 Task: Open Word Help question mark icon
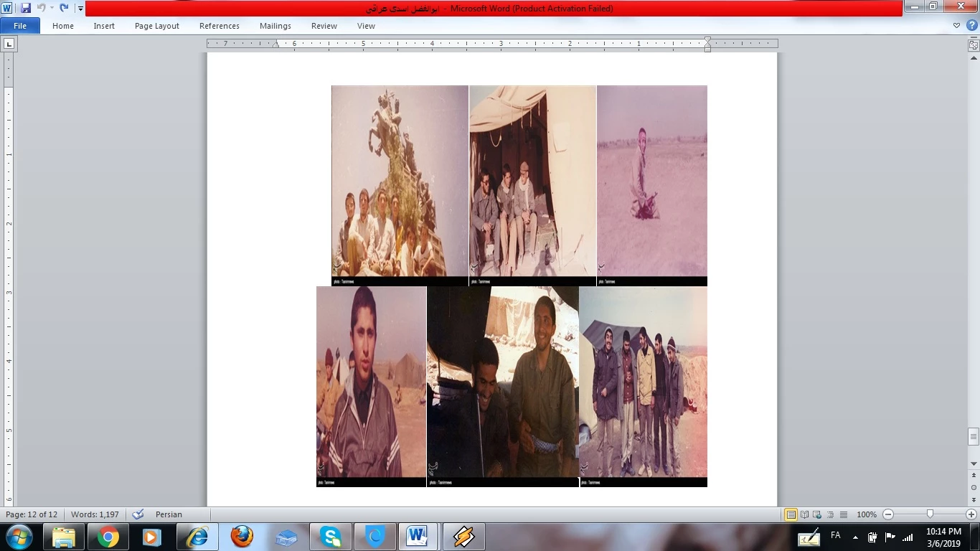972,25
